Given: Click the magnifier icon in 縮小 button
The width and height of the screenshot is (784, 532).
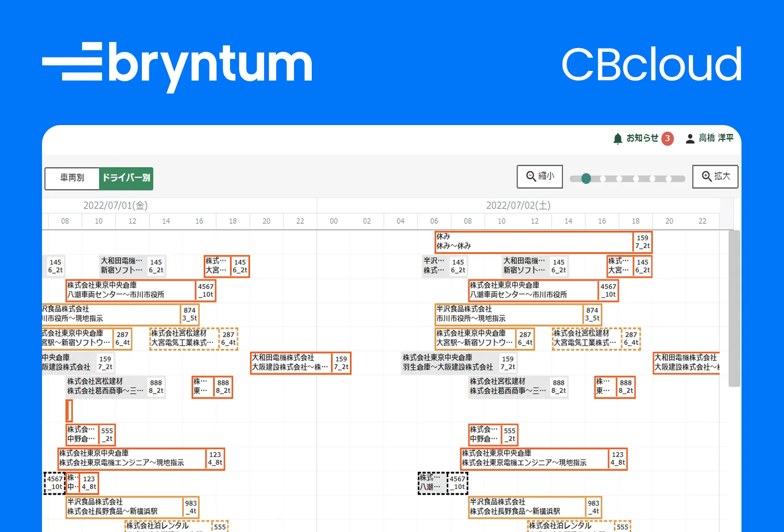Looking at the screenshot, I should 531,176.
